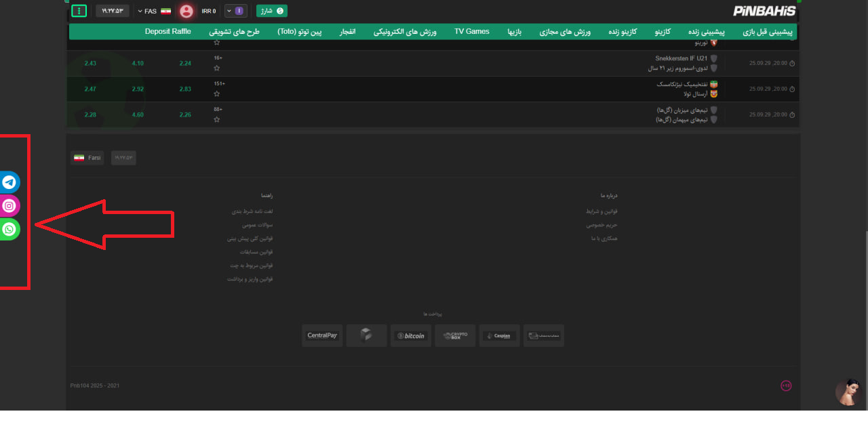Click the WhatsApp contact icon

[9, 230]
